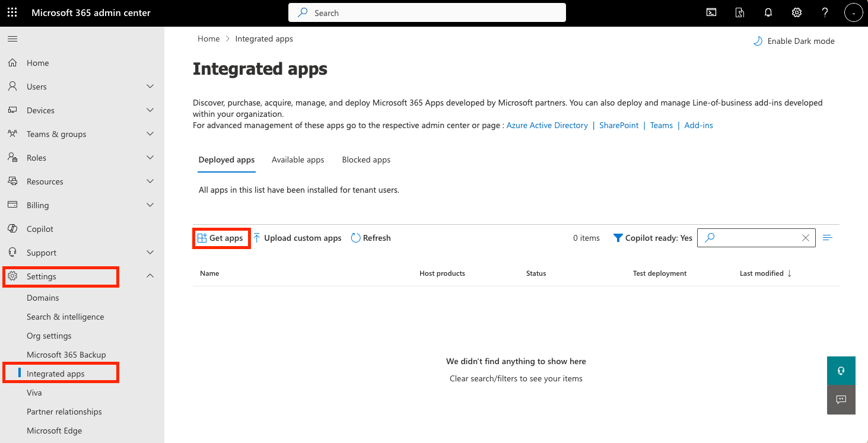Screen dimensions: 868x443
Task: Collapse the Settings navigation section
Action: 150,276
